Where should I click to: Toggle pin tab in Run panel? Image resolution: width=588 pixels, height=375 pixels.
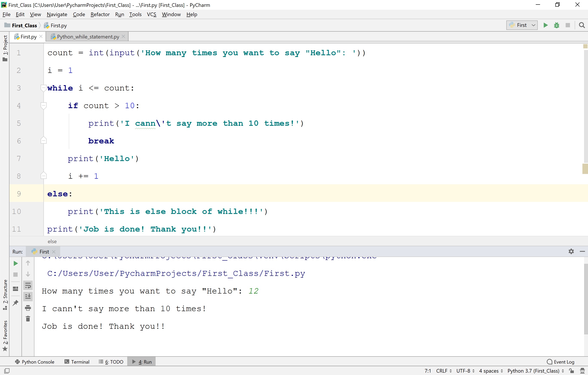(15, 303)
